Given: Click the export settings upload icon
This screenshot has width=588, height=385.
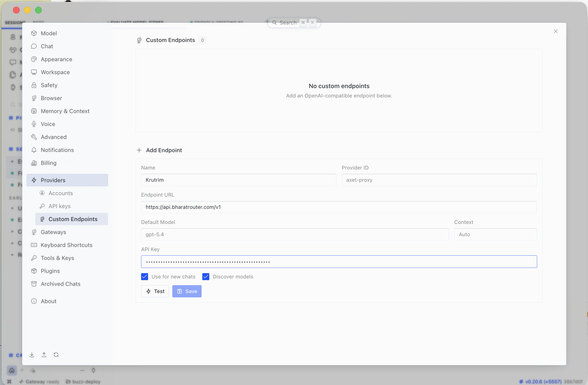Looking at the screenshot, I should click(x=44, y=355).
